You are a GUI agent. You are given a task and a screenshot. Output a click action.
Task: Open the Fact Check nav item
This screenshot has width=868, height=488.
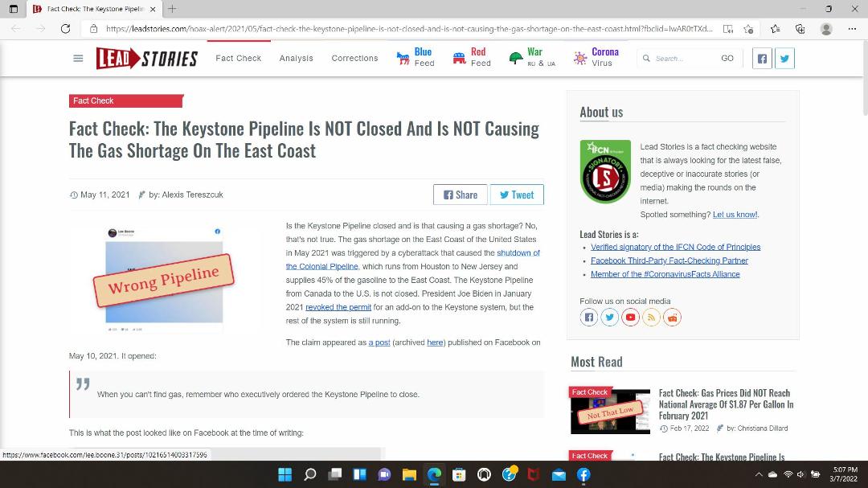point(239,58)
